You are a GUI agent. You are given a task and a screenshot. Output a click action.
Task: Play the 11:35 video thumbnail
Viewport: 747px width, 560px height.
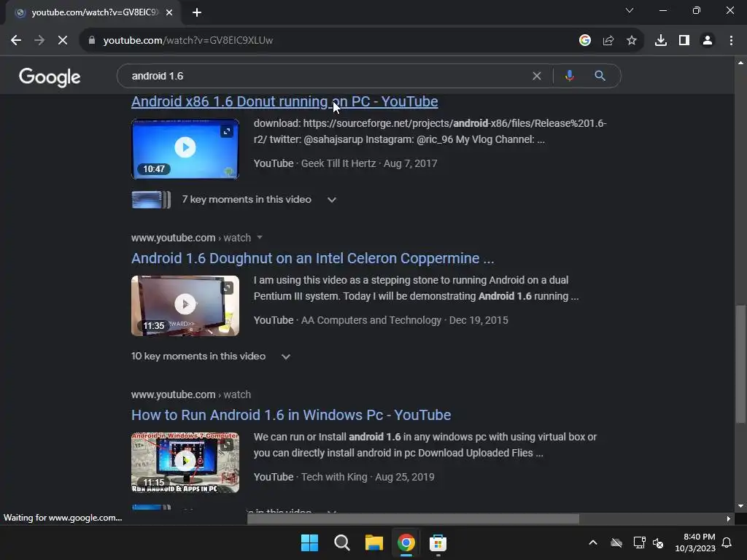pyautogui.click(x=185, y=306)
